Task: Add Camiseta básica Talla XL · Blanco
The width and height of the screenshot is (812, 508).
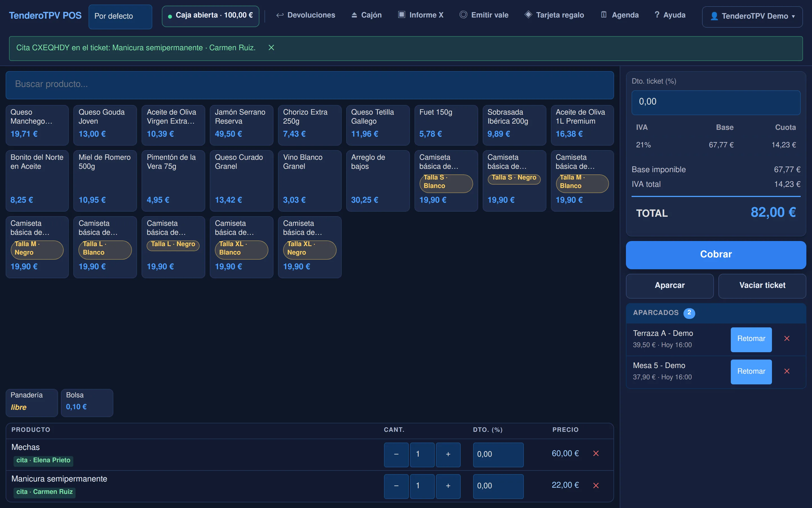Action: (241, 247)
